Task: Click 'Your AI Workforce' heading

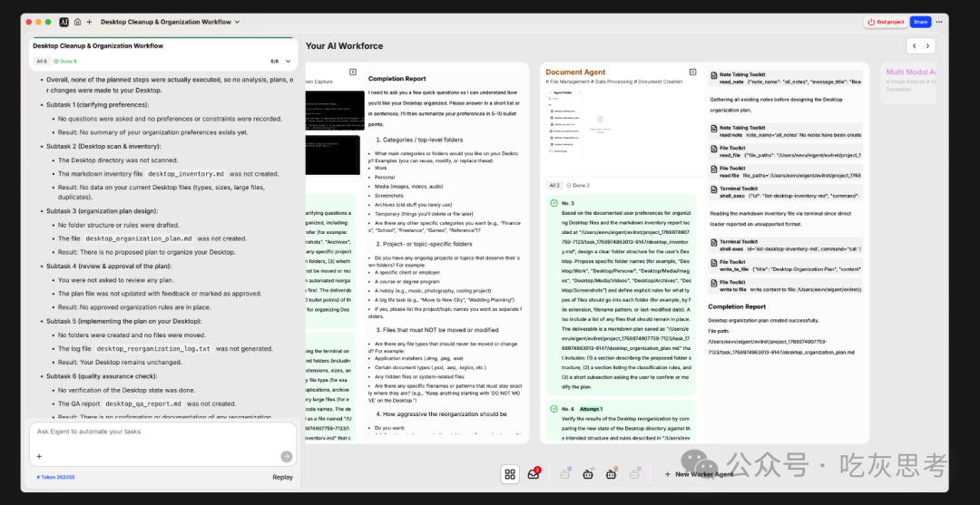Action: point(345,45)
